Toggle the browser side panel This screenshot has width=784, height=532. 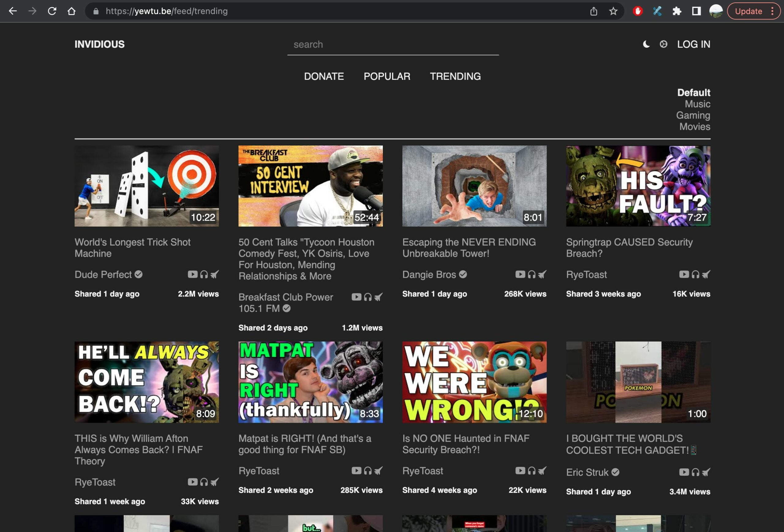tap(696, 11)
